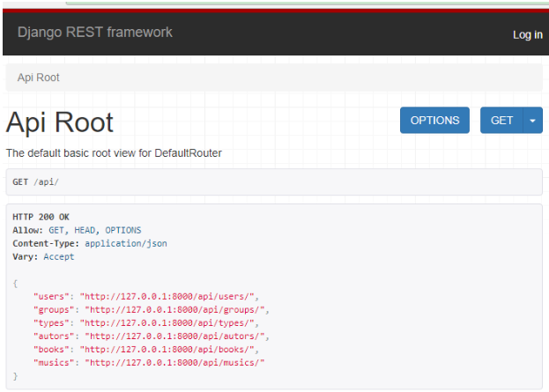
Task: Expand the GET format dropdown arrow
Action: coord(532,120)
